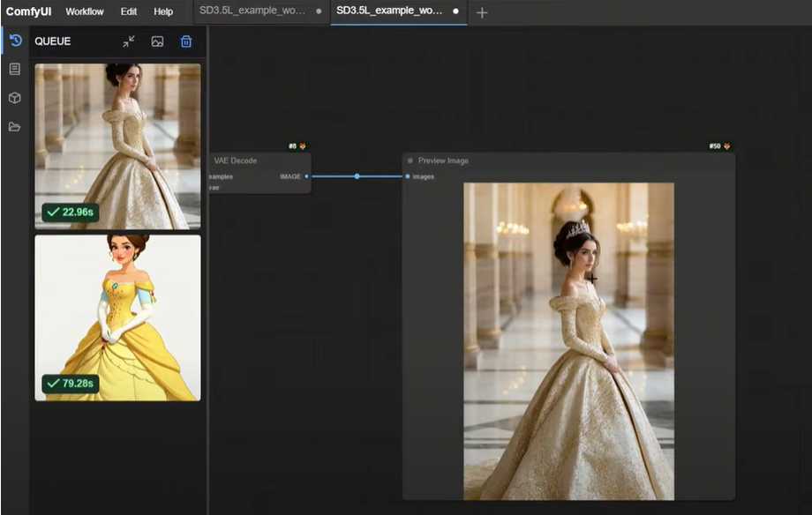Screen dimensions: 812x515
Task: Click the QUEUE panel heading
Action: [x=53, y=41]
